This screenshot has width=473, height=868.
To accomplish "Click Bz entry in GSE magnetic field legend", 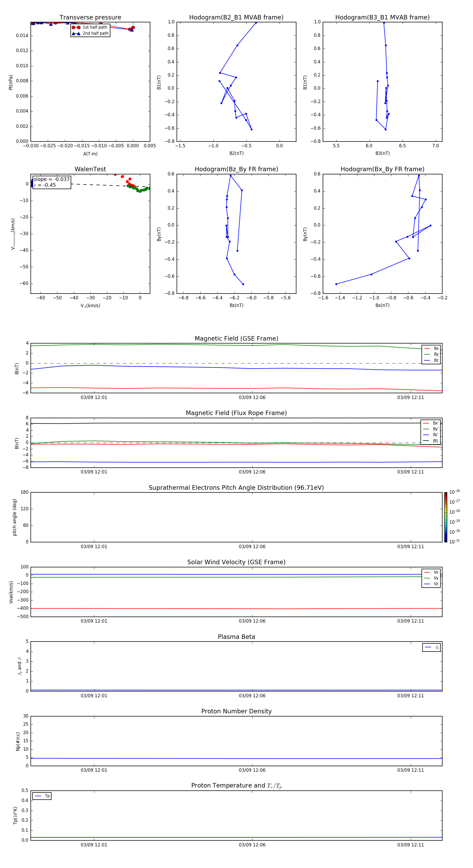I will (x=431, y=360).
